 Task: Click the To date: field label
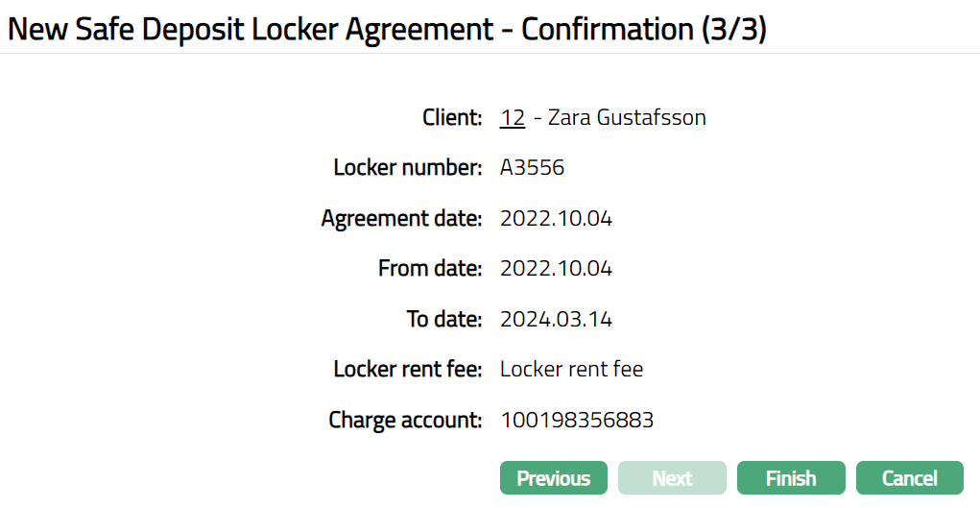(443, 319)
